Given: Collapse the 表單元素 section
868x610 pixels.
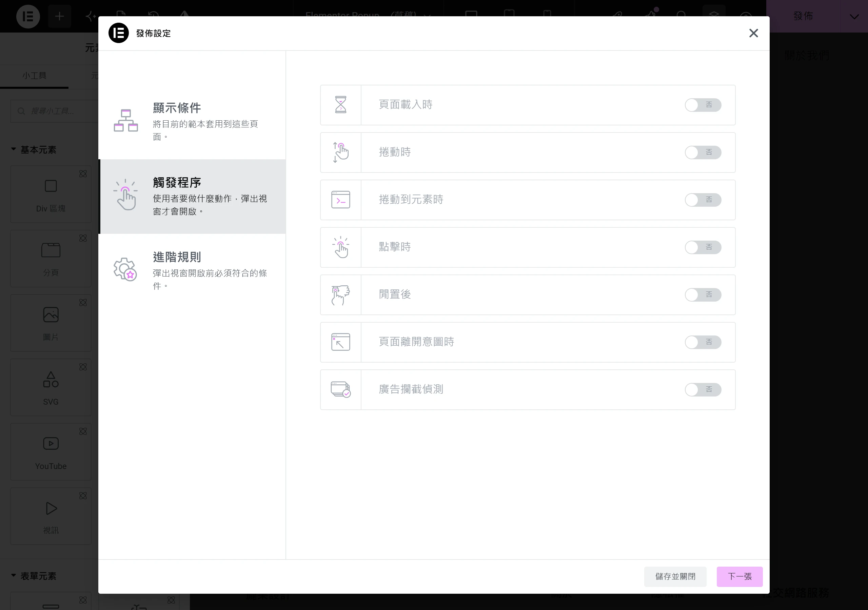Looking at the screenshot, I should point(34,576).
